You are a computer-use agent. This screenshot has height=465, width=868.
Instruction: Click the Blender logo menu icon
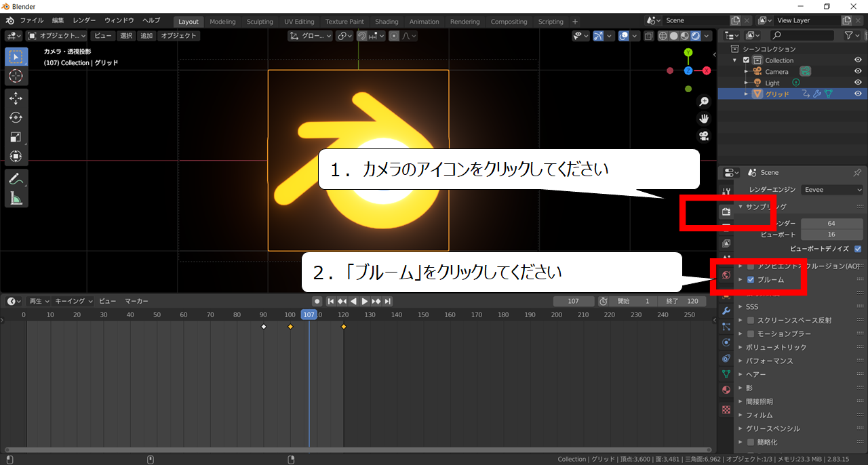9,21
